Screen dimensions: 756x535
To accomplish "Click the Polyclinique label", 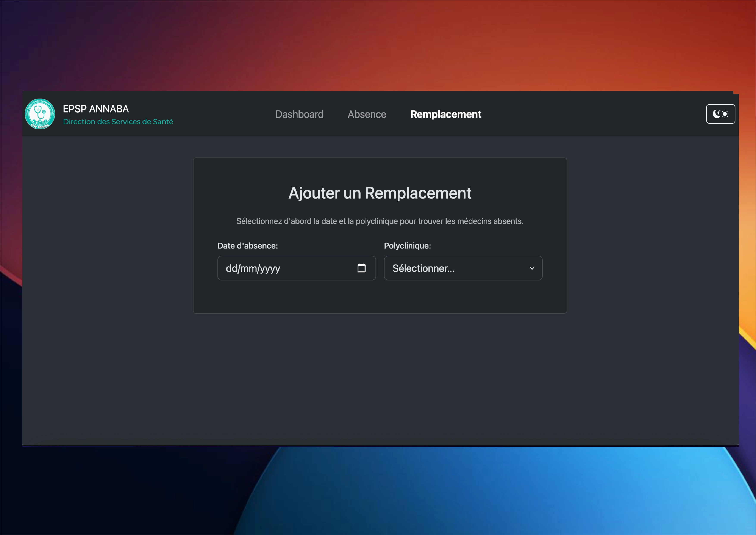I will point(407,246).
